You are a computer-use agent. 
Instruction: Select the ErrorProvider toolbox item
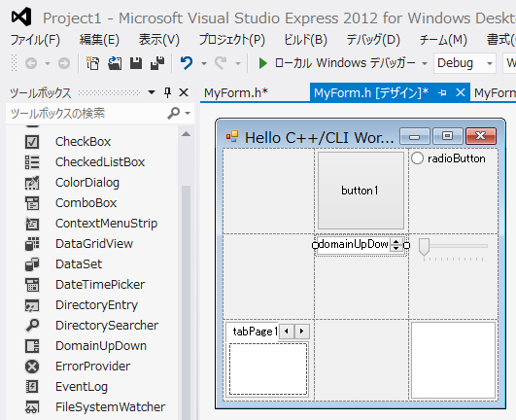[x=93, y=366]
